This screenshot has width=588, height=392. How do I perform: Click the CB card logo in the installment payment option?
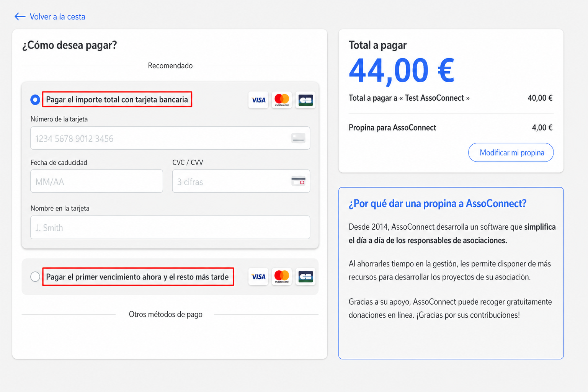305,277
